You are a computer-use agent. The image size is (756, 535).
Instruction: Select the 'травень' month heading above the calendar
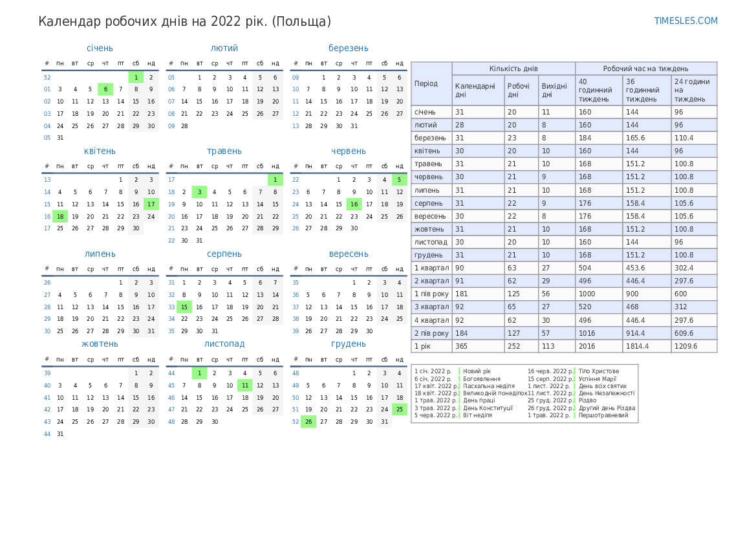click(224, 151)
